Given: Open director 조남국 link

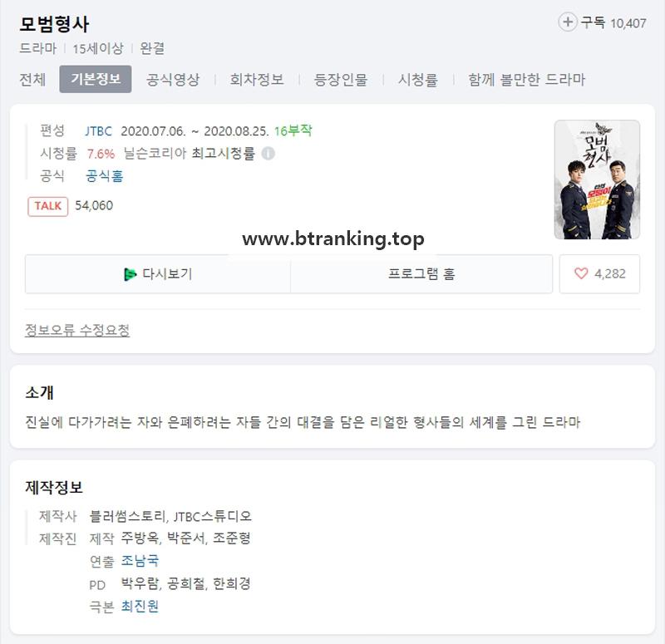Looking at the screenshot, I should pyautogui.click(x=140, y=560).
